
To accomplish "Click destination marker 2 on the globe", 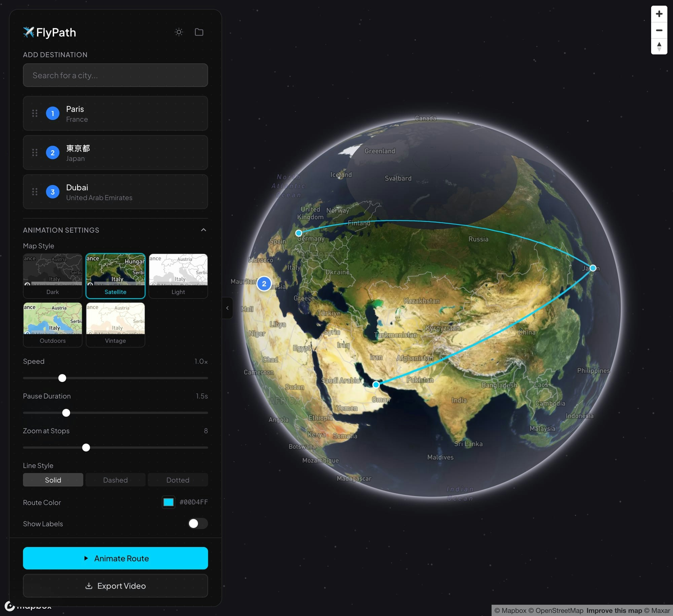I will tap(264, 283).
